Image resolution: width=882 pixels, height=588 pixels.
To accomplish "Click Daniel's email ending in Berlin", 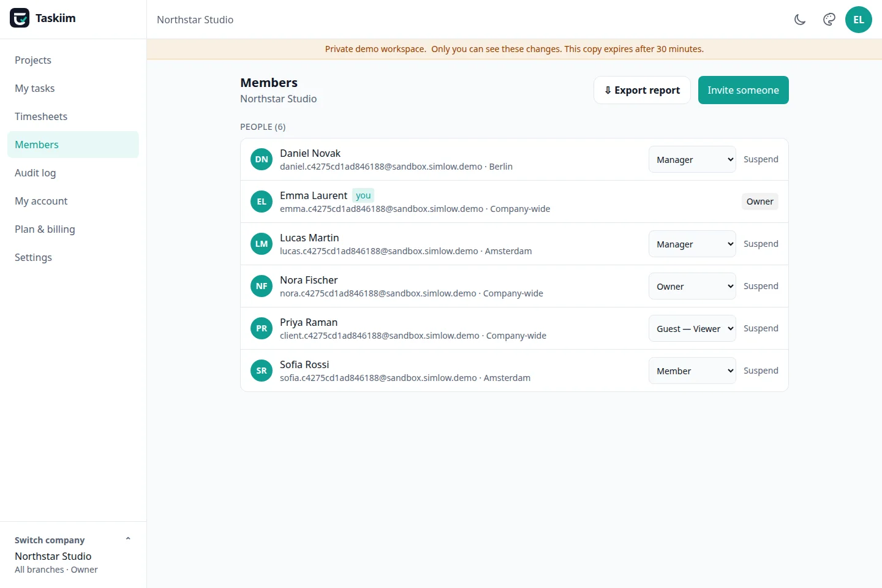I will coord(396,167).
